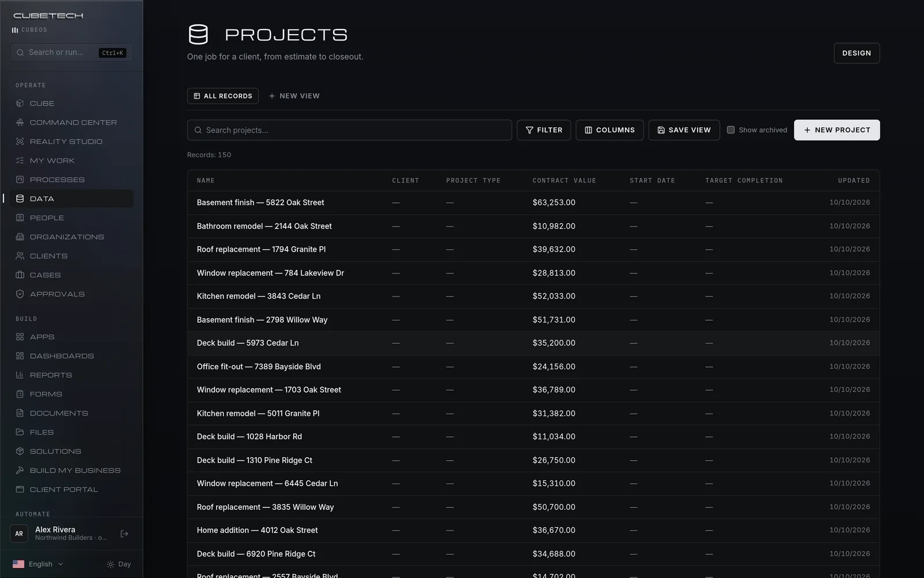Image resolution: width=924 pixels, height=578 pixels.
Task: Open the Cube icon in sidebar
Action: coord(20,103)
